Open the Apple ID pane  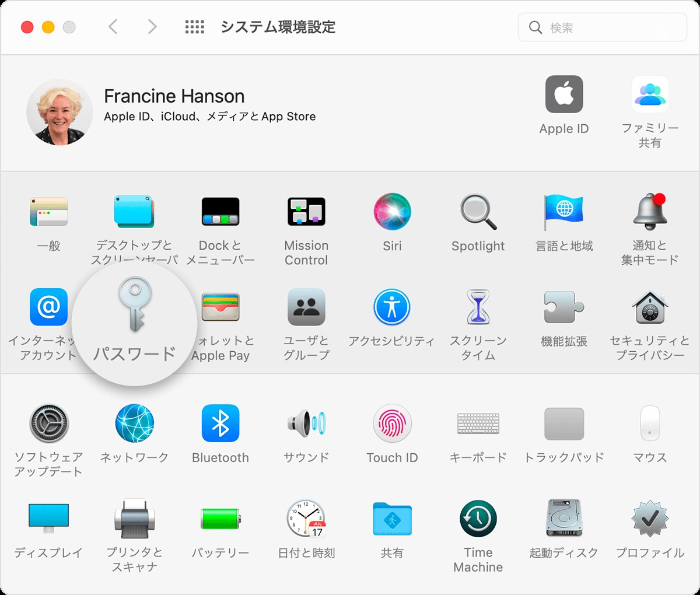(564, 94)
